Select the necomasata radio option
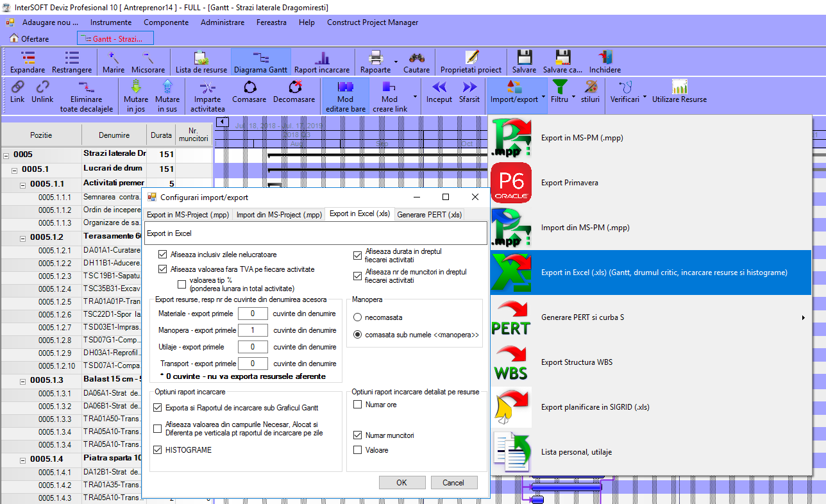The width and height of the screenshot is (826, 504). 357,317
